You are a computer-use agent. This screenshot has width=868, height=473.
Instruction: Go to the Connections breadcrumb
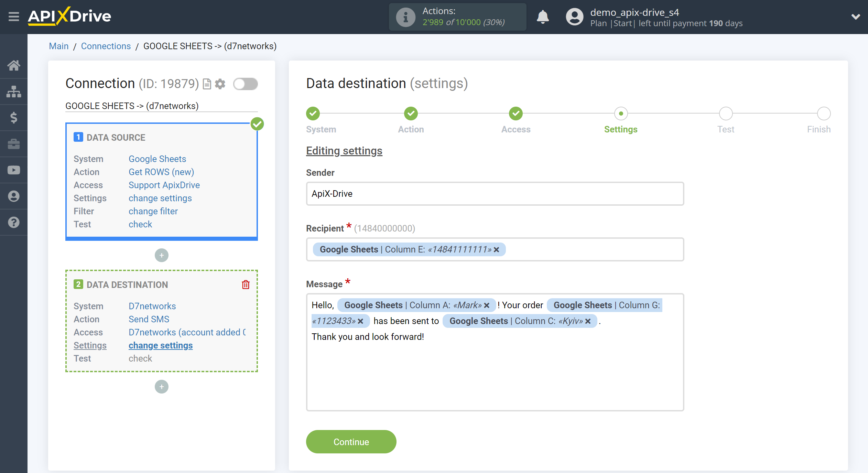pos(106,46)
